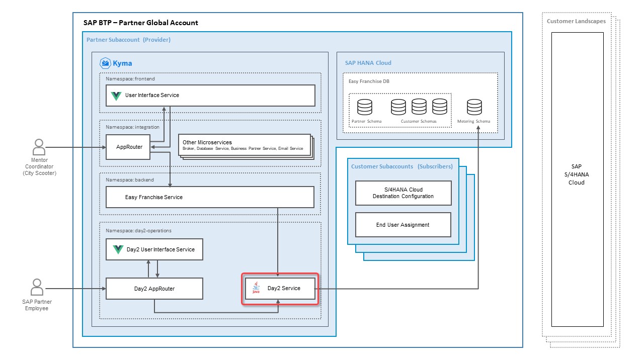
Task: Click the User Interface Service label
Action: pyautogui.click(x=152, y=95)
